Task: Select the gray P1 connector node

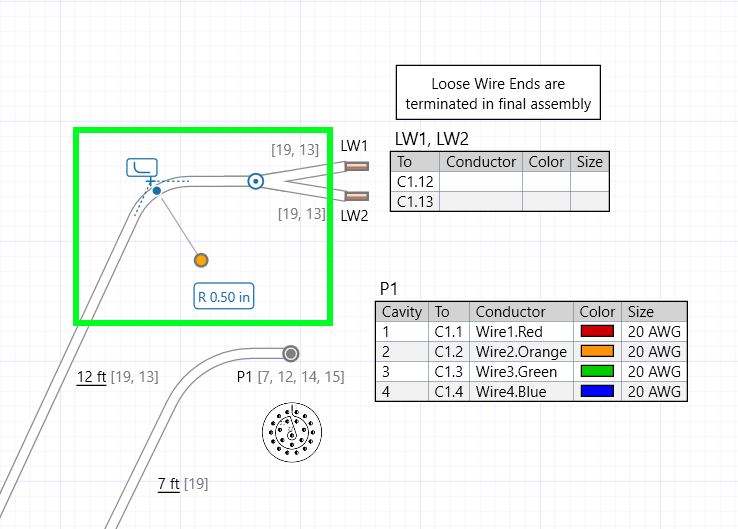Action: [x=291, y=353]
